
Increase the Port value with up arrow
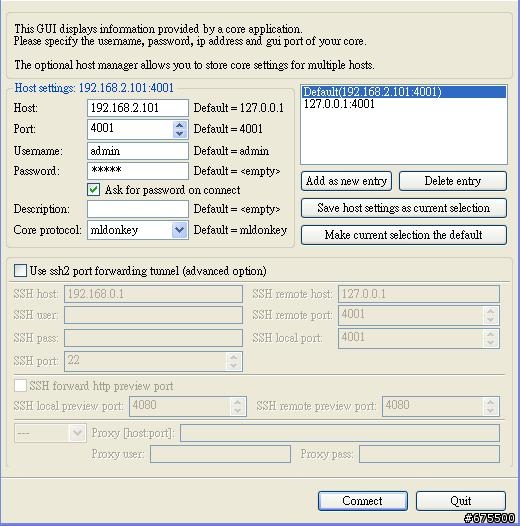click(x=179, y=125)
